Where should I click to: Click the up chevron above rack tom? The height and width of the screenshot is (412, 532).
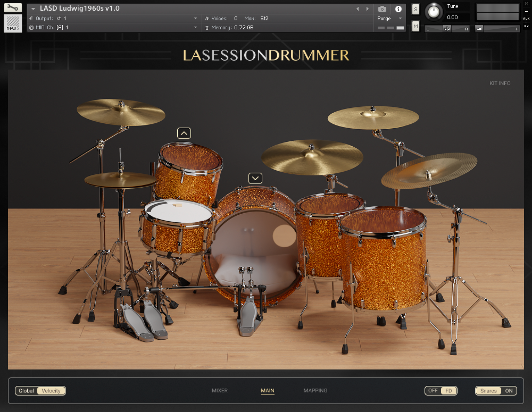[x=184, y=133]
